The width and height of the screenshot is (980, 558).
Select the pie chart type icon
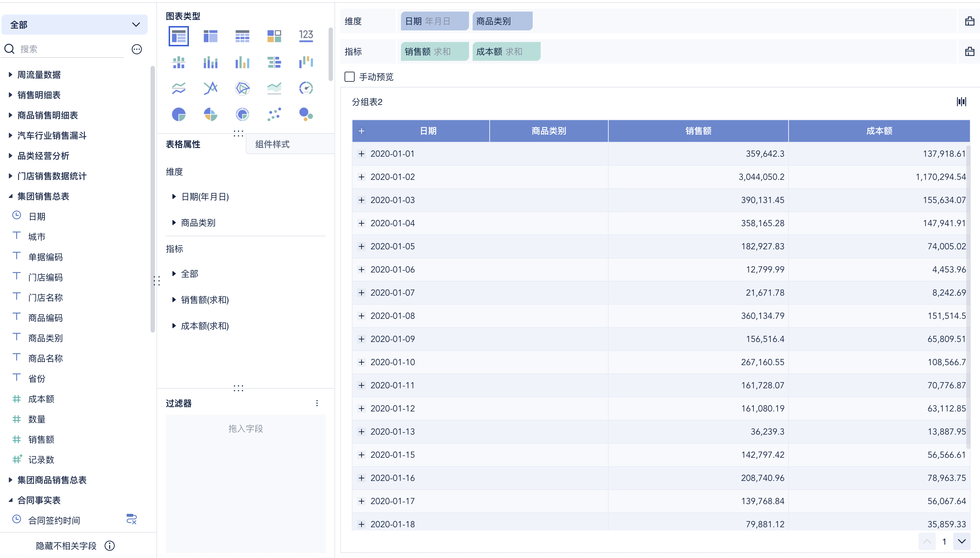[179, 114]
